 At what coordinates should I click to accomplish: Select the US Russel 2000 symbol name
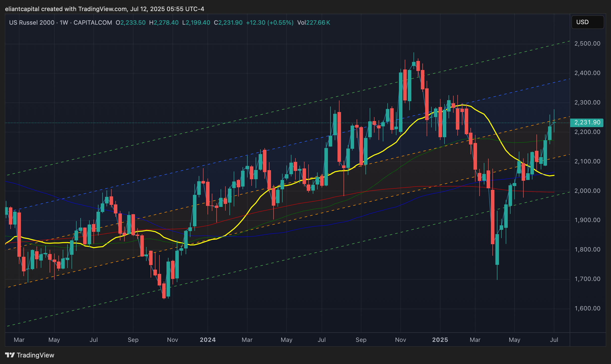(x=32, y=23)
